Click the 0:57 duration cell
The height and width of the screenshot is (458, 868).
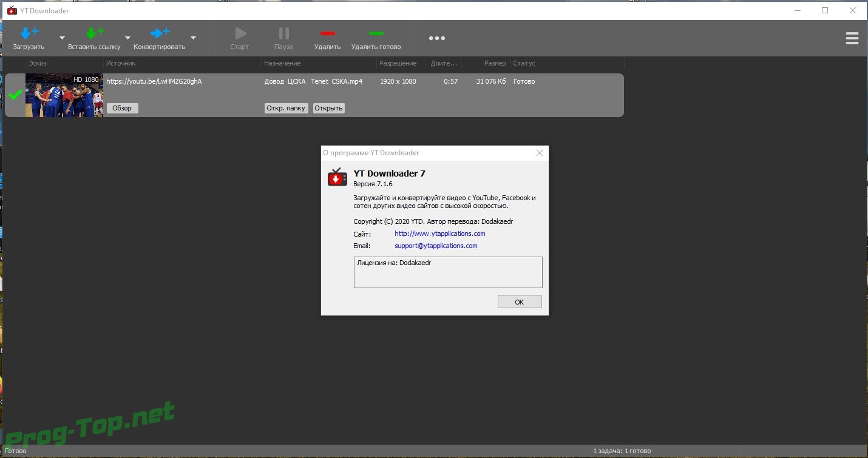(451, 81)
